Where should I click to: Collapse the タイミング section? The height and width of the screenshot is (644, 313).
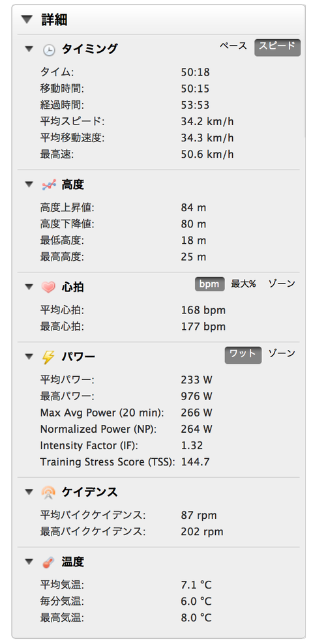click(28, 49)
